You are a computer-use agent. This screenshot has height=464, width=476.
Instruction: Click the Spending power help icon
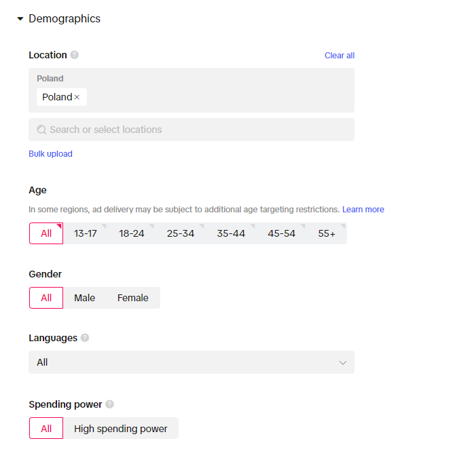coord(110,404)
